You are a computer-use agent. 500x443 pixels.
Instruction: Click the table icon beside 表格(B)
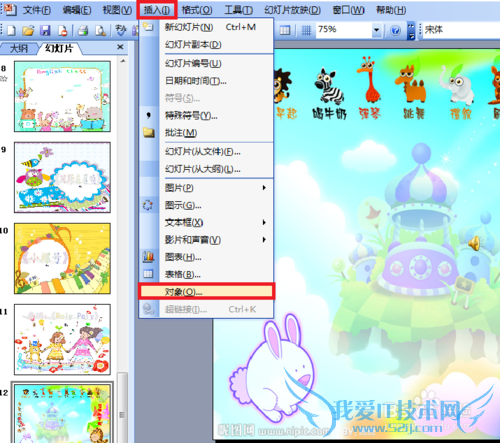(x=148, y=274)
